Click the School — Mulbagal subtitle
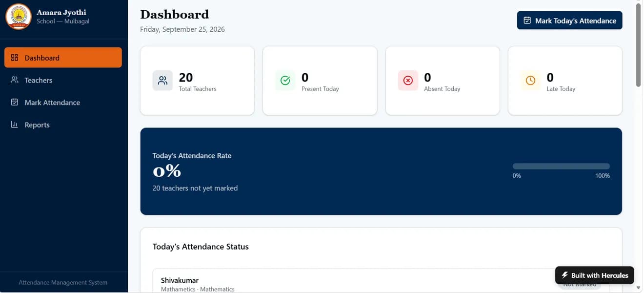Image resolution: width=644 pixels, height=293 pixels. pyautogui.click(x=63, y=21)
